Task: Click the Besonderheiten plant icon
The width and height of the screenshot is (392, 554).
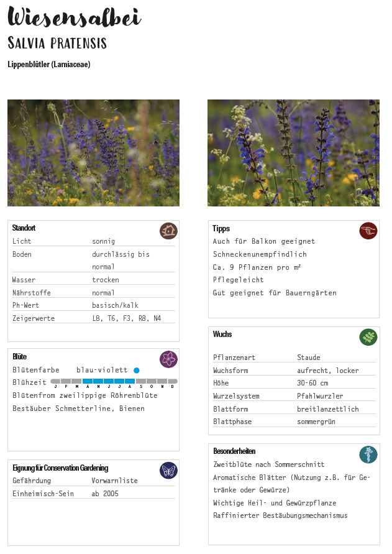Action: 368,454
